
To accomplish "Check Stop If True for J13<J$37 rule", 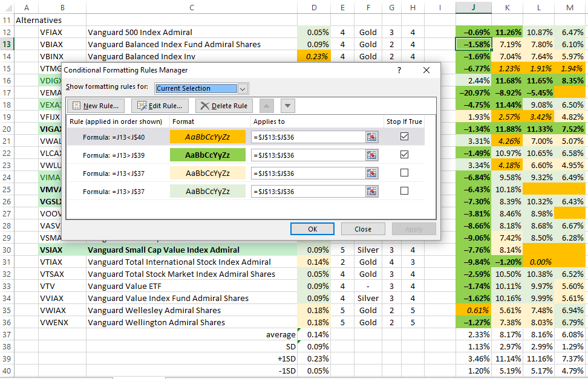I will (x=404, y=173).
